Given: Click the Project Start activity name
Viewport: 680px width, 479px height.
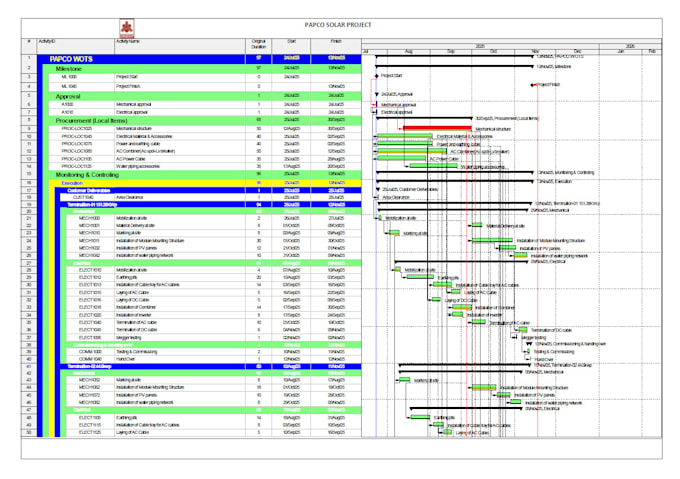Looking at the screenshot, I should pos(127,77).
